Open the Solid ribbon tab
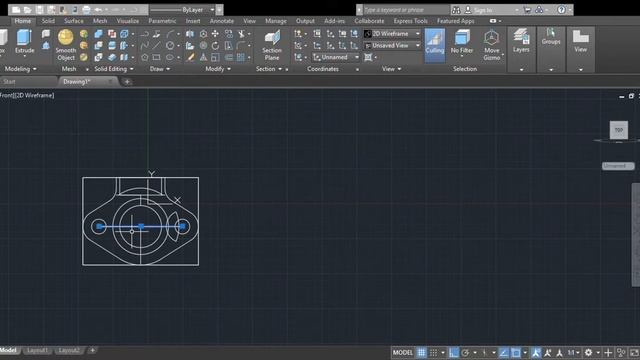The height and width of the screenshot is (360, 640). tap(48, 21)
